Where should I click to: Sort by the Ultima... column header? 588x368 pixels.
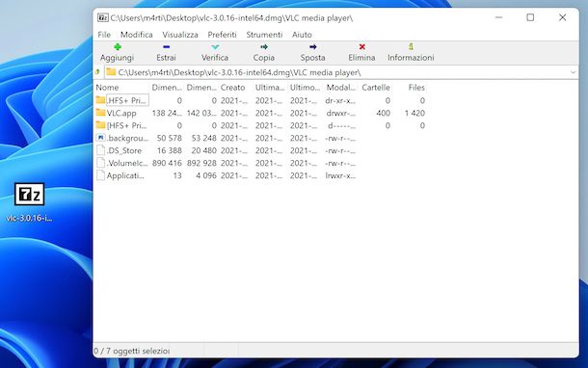[x=270, y=88]
